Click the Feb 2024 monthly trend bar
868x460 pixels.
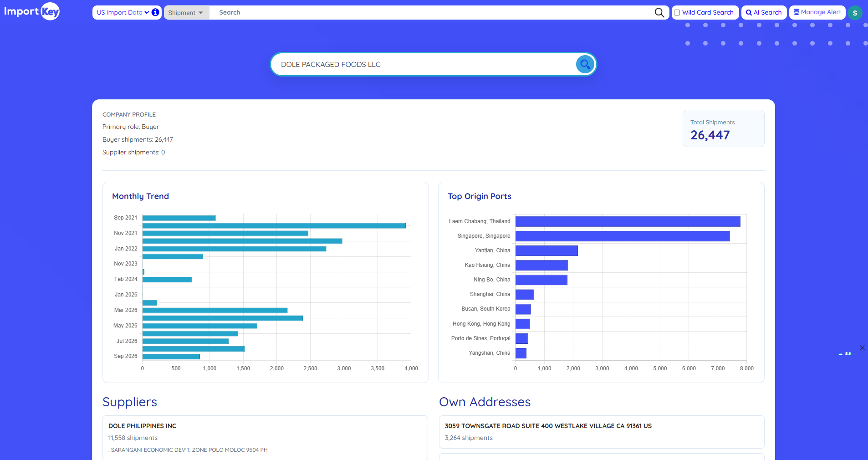pyautogui.click(x=167, y=279)
